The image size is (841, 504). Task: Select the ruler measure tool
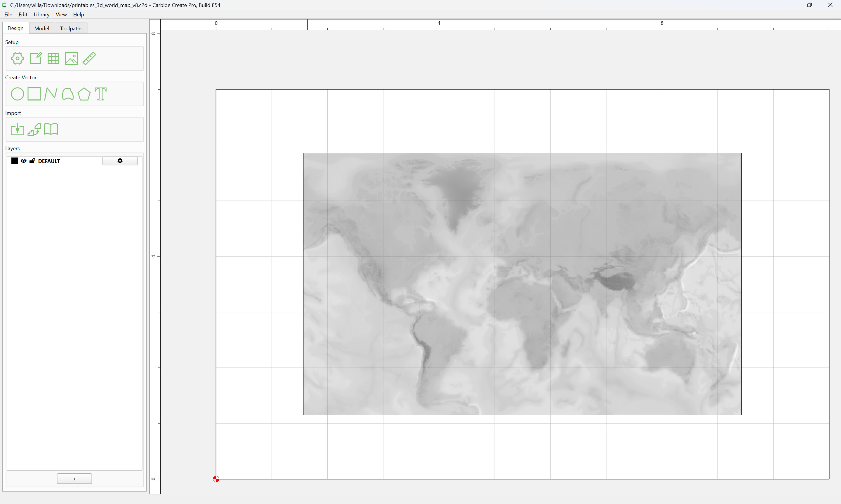coord(89,58)
